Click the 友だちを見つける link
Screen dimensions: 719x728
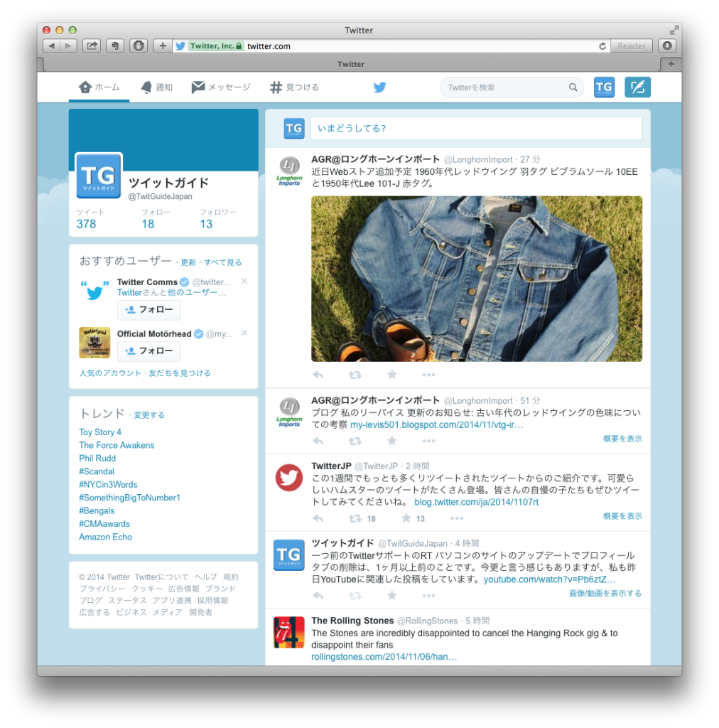180,373
